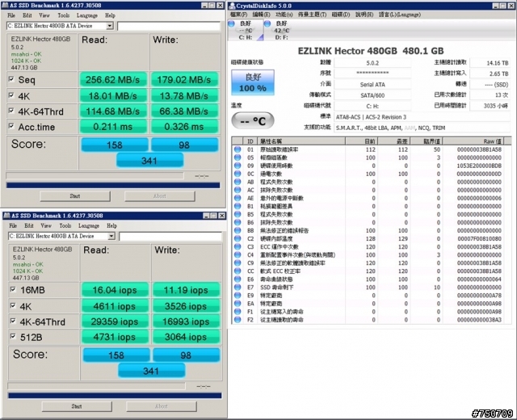Select the D: F: drive status icon in CrystalDiskInfo
Image resolution: width=517 pixels, height=420 pixels.
coord(267,23)
